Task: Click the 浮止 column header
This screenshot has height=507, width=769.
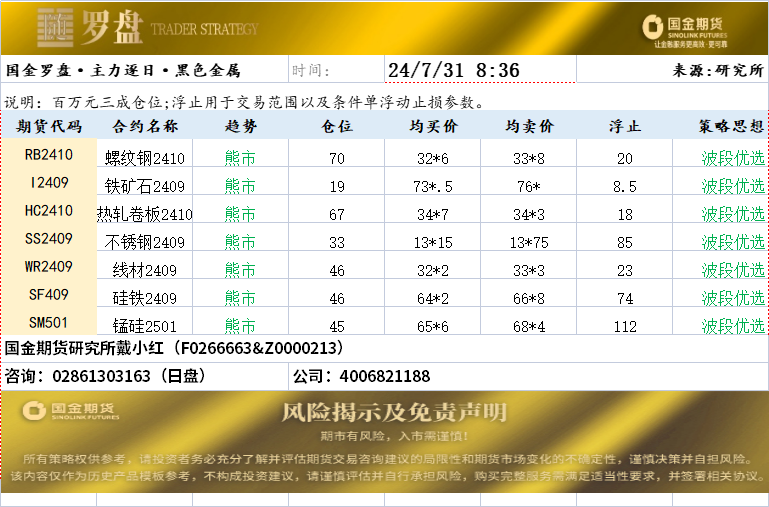Action: coord(625,127)
